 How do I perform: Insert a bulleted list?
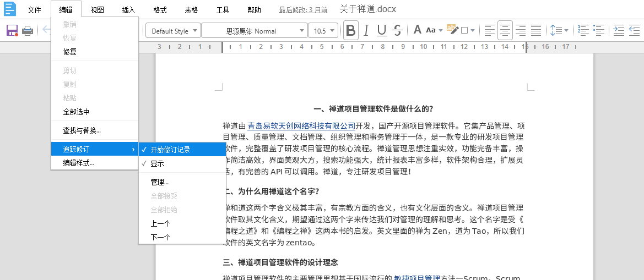tap(599, 30)
